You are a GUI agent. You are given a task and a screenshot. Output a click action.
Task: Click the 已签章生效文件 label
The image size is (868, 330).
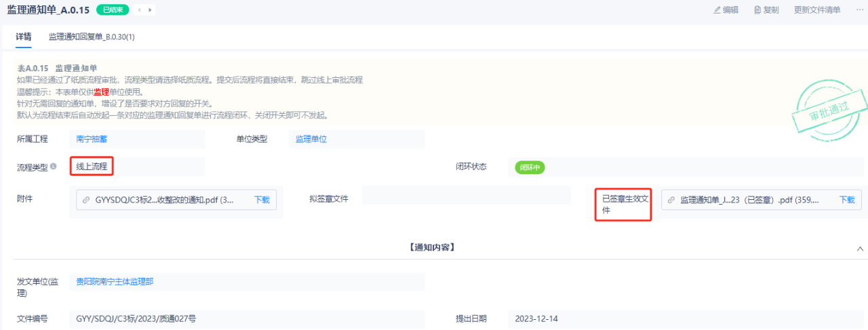point(625,205)
